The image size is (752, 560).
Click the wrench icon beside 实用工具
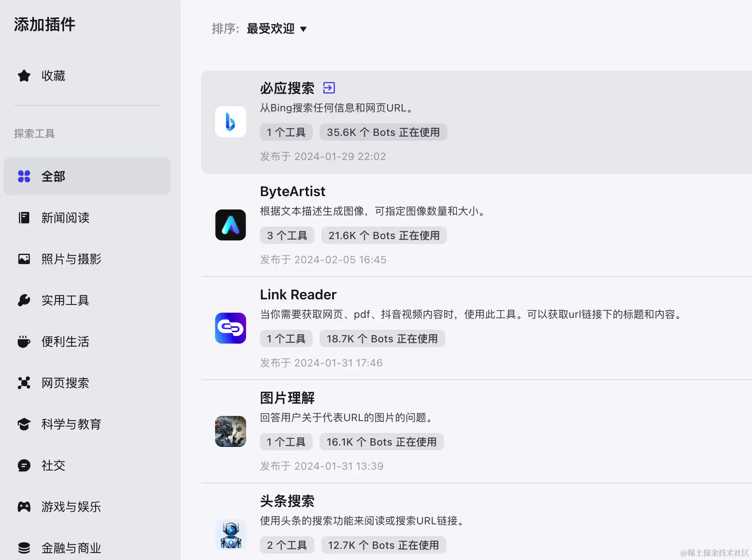click(x=24, y=300)
